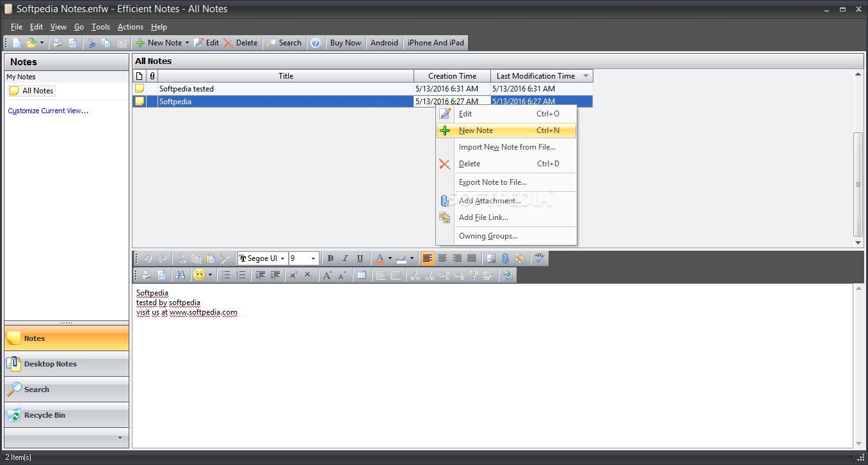The image size is (868, 465).
Task: Toggle the numbered list icon
Action: 241,275
